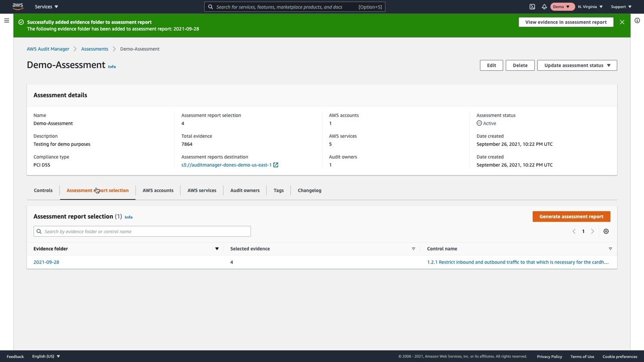This screenshot has height=362, width=644.
Task: Click the AWS logo home icon
Action: (18, 7)
